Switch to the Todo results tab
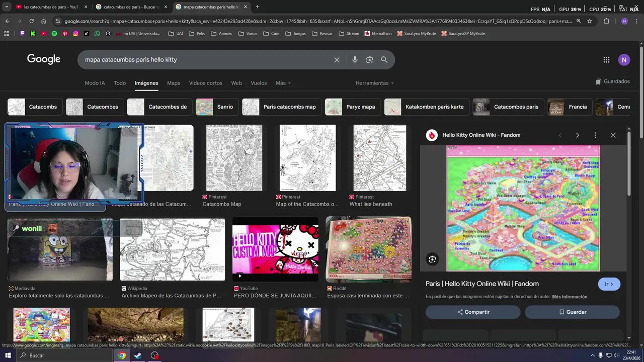The image size is (644, 362). click(120, 83)
